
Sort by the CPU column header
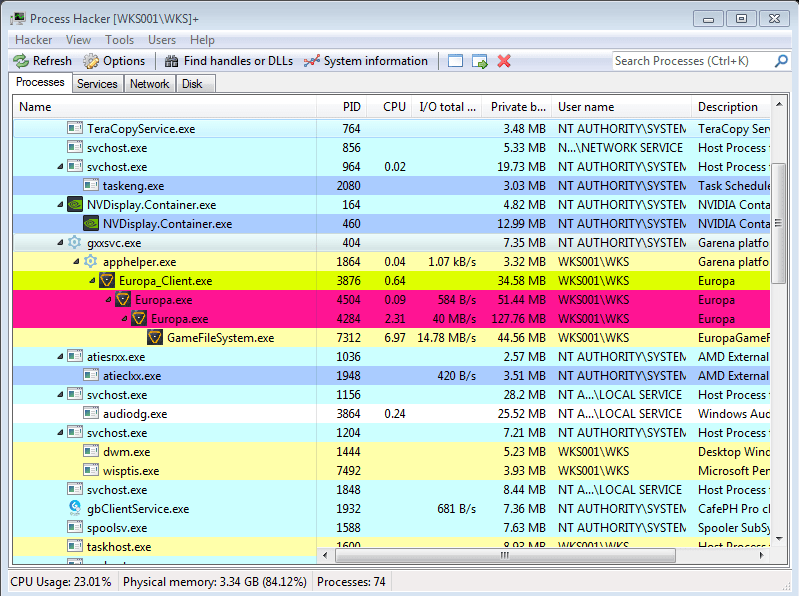(389, 107)
